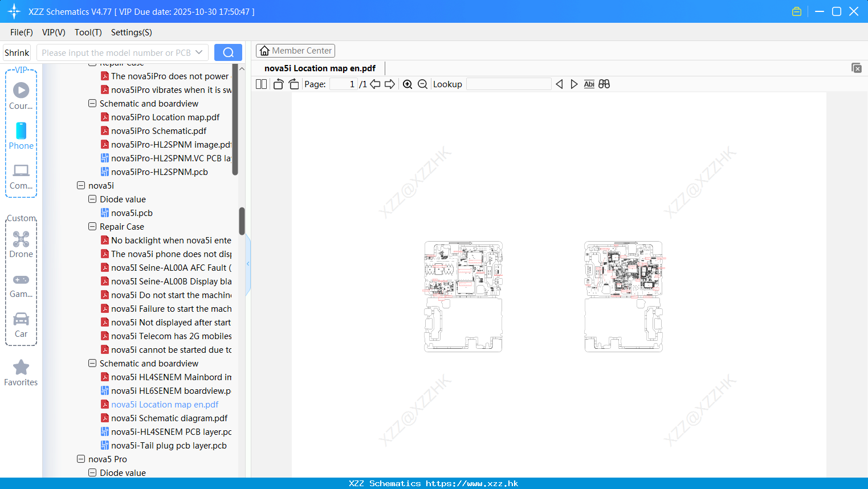This screenshot has height=489, width=868.
Task: Click the blue search button
Action: point(228,52)
